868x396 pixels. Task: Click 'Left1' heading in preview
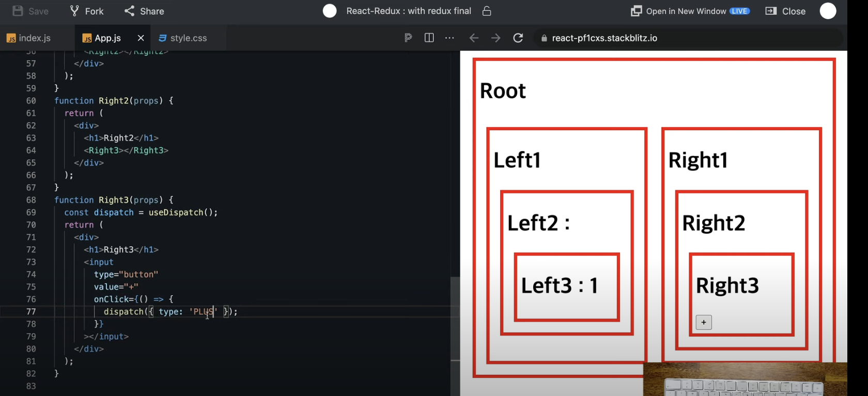click(x=517, y=160)
